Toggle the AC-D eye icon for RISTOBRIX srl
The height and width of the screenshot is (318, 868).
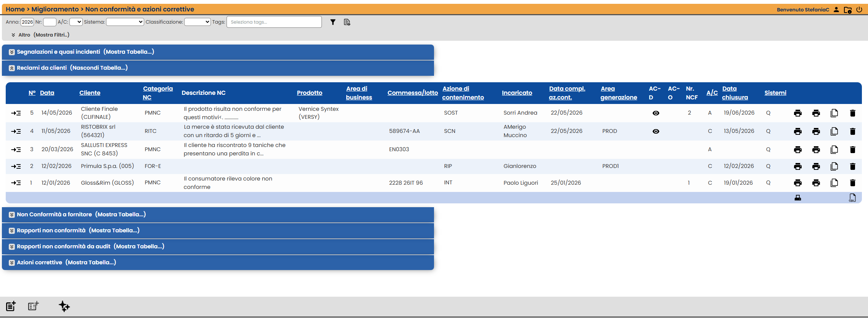pos(656,131)
